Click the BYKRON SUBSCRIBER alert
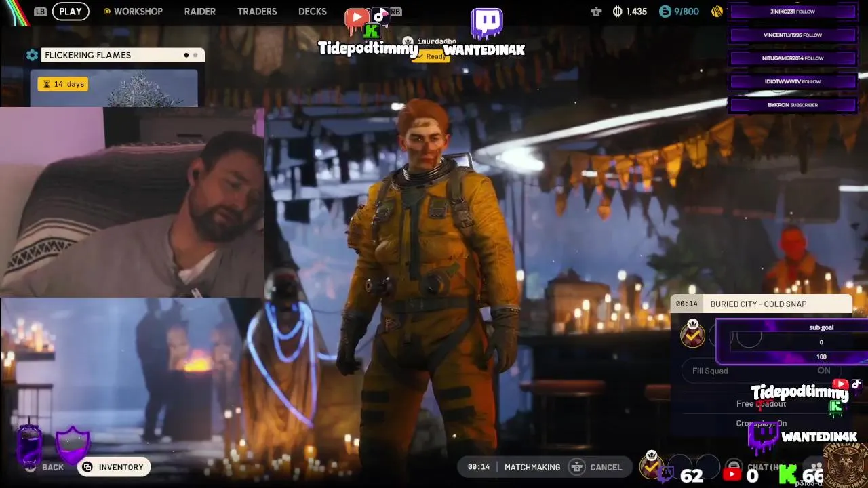The width and height of the screenshot is (868, 488). coord(792,105)
